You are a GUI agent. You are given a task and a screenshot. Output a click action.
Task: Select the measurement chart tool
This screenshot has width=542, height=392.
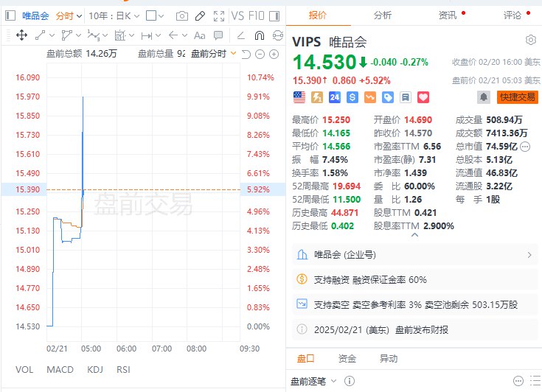[120, 35]
